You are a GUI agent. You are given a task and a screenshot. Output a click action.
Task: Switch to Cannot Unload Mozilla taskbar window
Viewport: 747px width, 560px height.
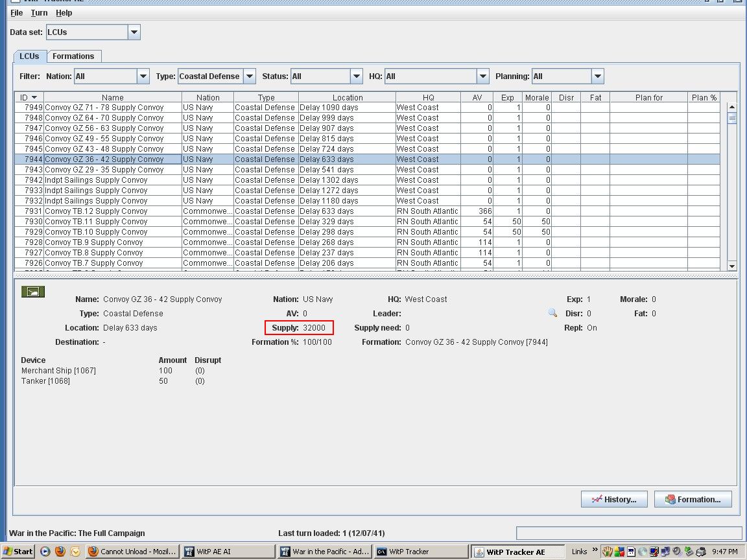tap(133, 552)
